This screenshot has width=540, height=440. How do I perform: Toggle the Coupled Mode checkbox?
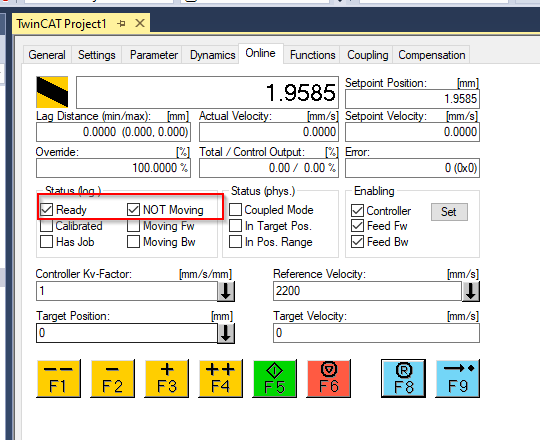click(x=235, y=209)
